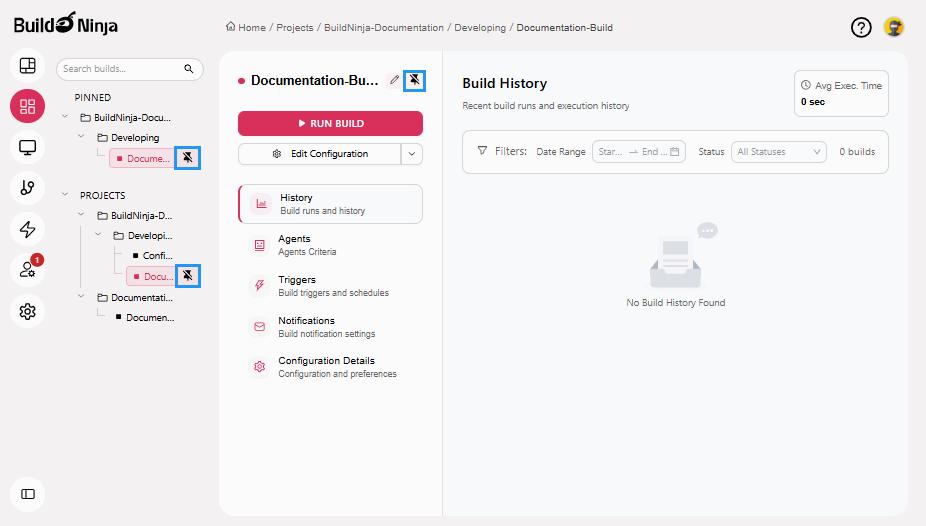
Task: Open the All Statuses dropdown
Action: coord(779,152)
